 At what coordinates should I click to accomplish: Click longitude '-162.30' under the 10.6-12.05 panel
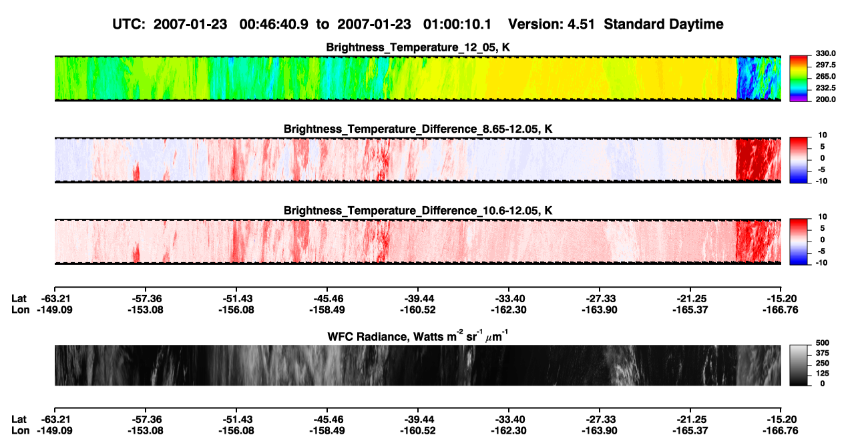[x=508, y=310]
